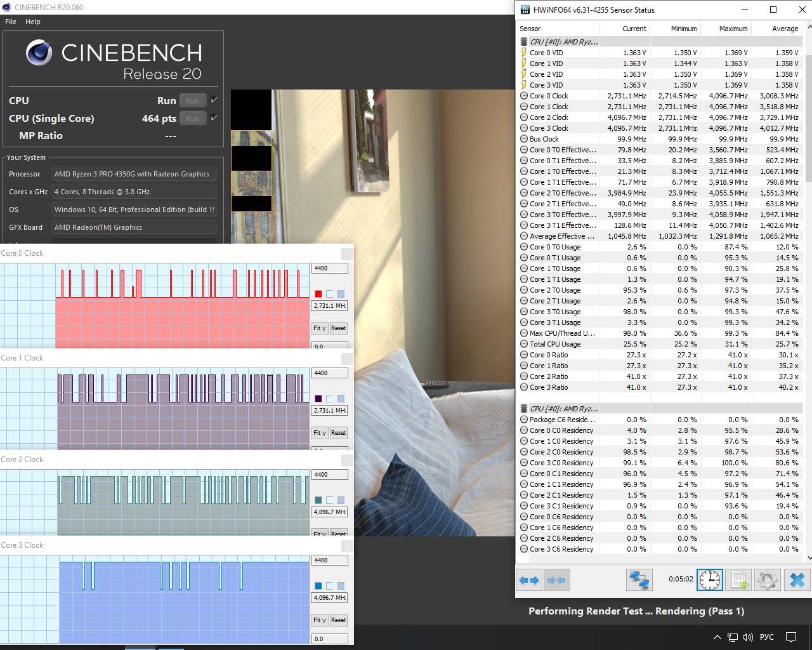
Task: Click the round icon beside Bus Clock
Action: tap(524, 139)
